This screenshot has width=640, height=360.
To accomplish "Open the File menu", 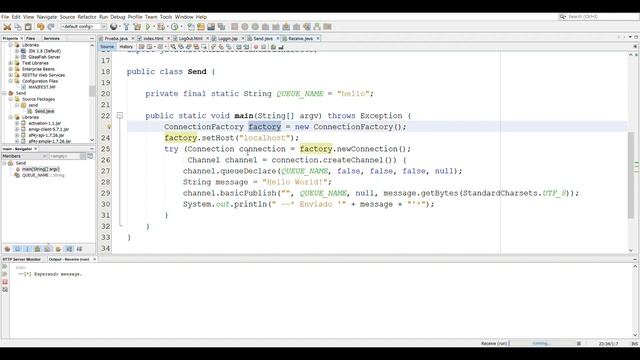I will [5, 17].
